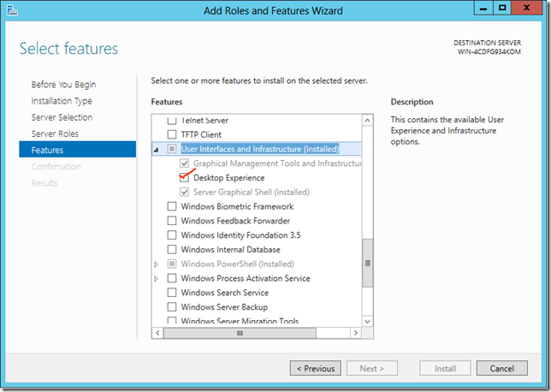551x392 pixels.
Task: Enable Windows Biometric Framework feature
Action: point(172,206)
